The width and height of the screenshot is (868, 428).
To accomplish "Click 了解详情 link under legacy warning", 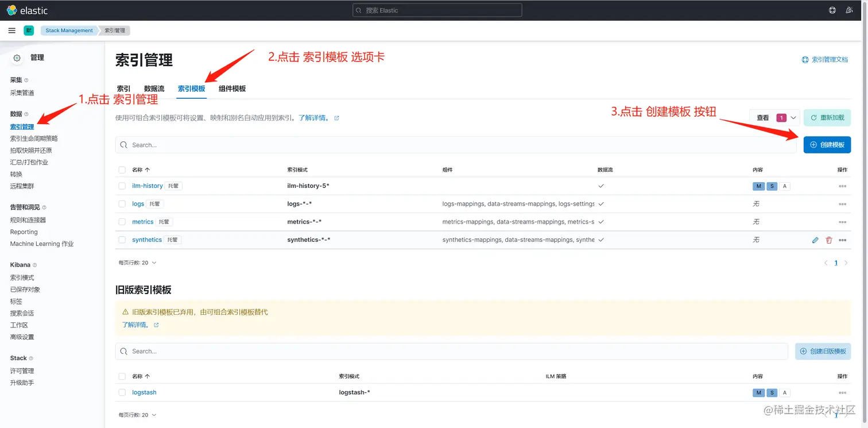I will click(x=140, y=325).
